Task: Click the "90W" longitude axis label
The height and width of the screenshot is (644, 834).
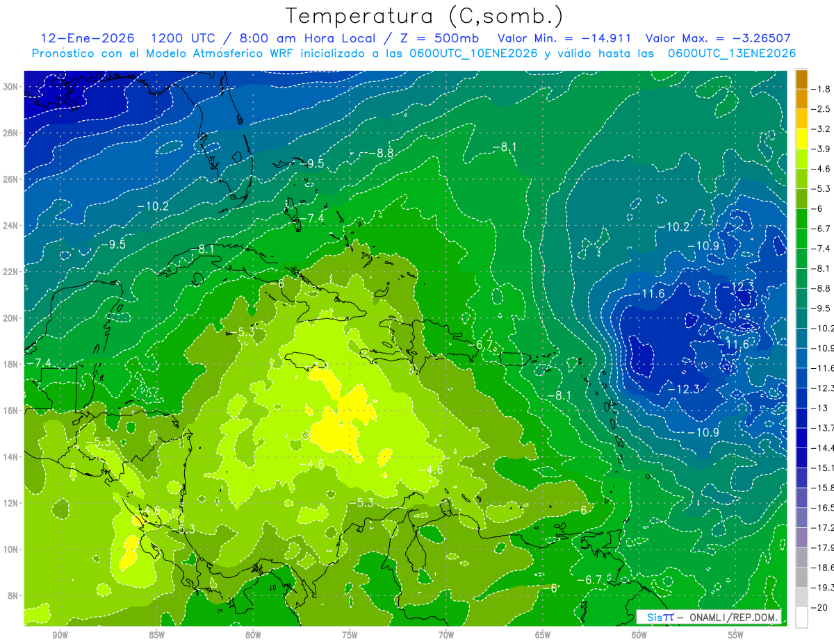Action: point(60,635)
